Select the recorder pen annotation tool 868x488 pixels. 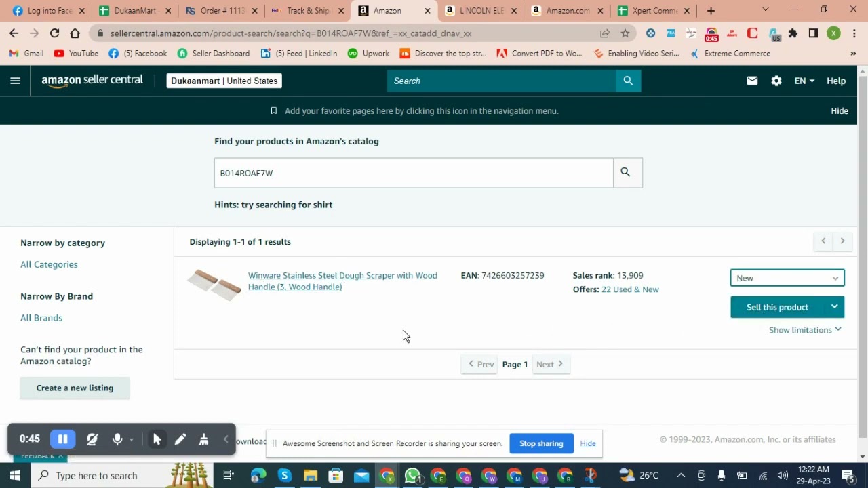180,439
